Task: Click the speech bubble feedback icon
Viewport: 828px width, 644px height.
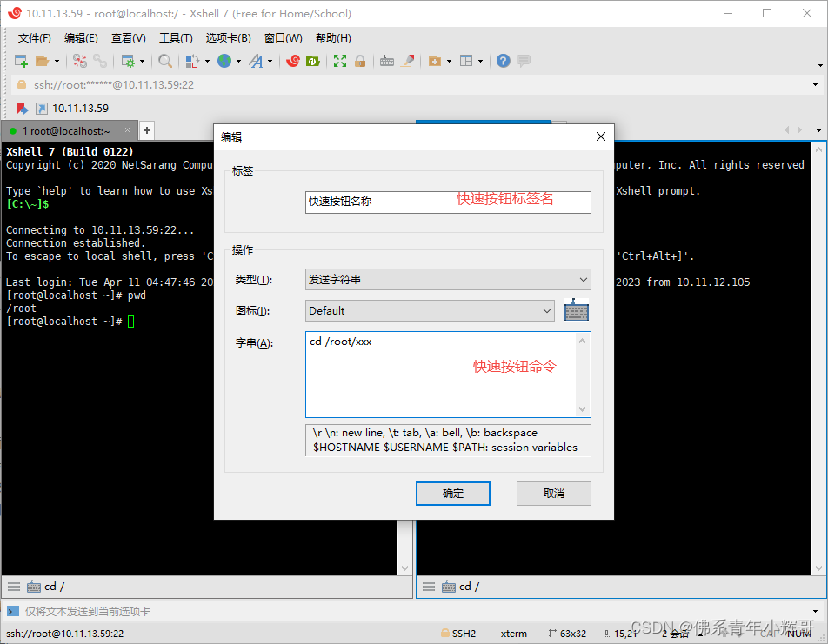Action: [x=524, y=61]
